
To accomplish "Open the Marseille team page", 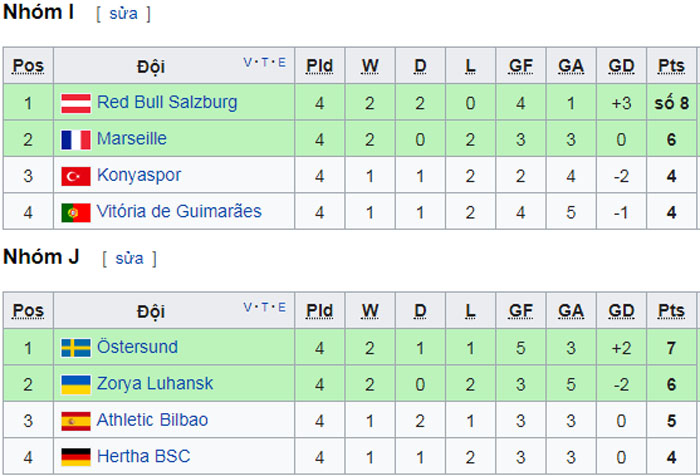I will pos(132,138).
